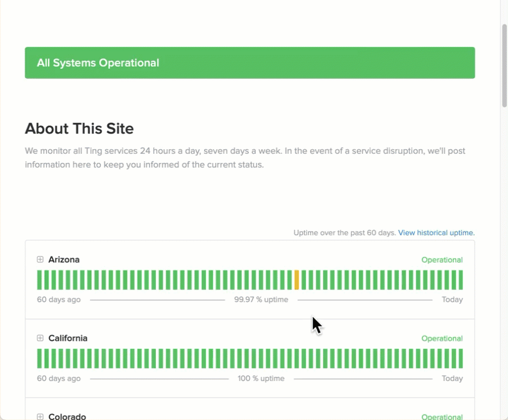Click the page's vertical scrollbar thumb
Image resolution: width=508 pixels, height=420 pixels.
click(x=505, y=65)
